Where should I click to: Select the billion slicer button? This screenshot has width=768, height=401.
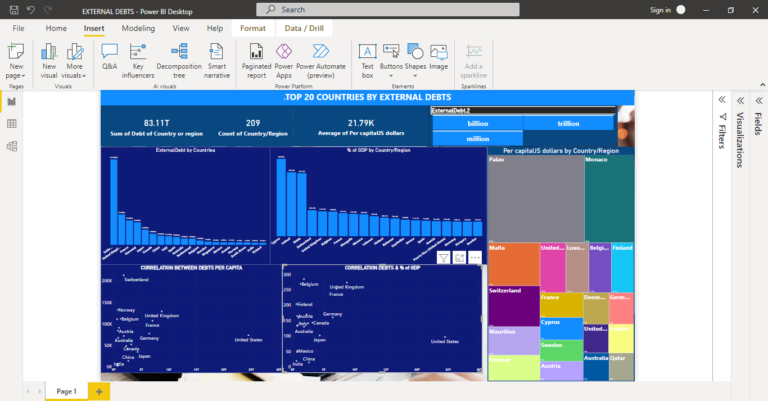tap(478, 123)
